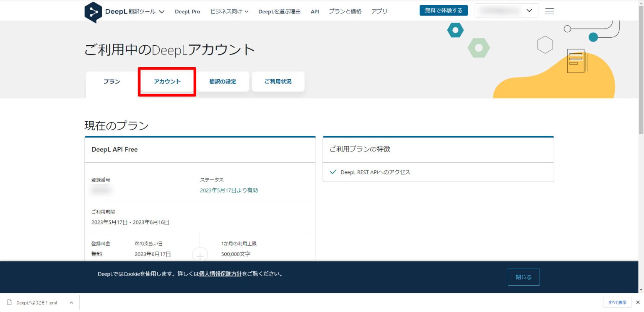This screenshot has width=644, height=312.
Task: Expand the chevron on the downloaded .eml file
Action: coord(71,302)
